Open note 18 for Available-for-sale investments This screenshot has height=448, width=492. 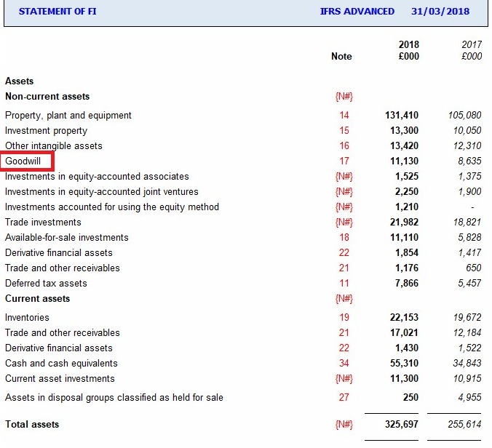[344, 238]
